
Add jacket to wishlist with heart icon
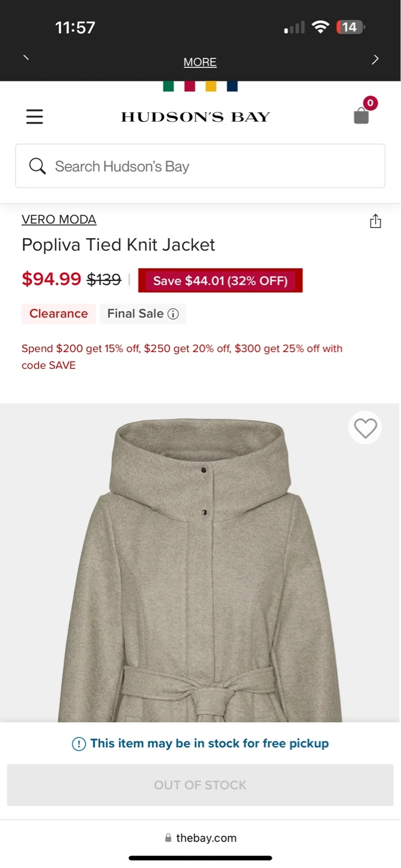tap(365, 428)
